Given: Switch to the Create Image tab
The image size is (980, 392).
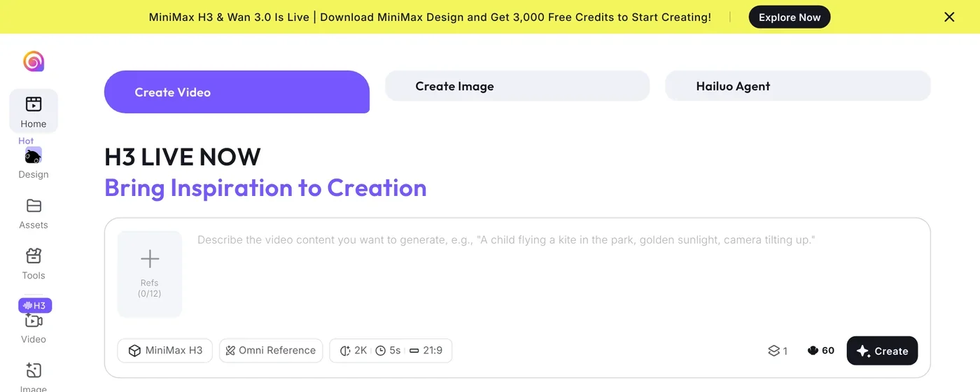Looking at the screenshot, I should (517, 86).
